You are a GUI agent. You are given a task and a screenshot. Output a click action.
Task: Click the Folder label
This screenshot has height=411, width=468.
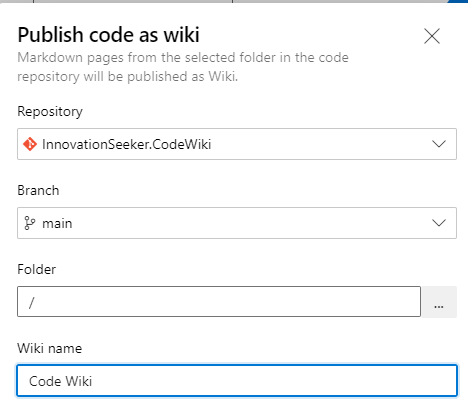pyautogui.click(x=37, y=269)
